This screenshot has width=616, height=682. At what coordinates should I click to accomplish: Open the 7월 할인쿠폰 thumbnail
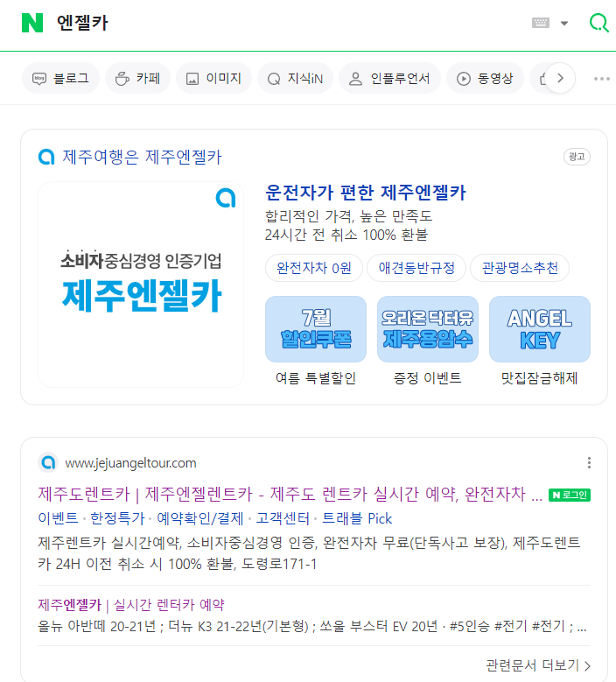point(316,329)
